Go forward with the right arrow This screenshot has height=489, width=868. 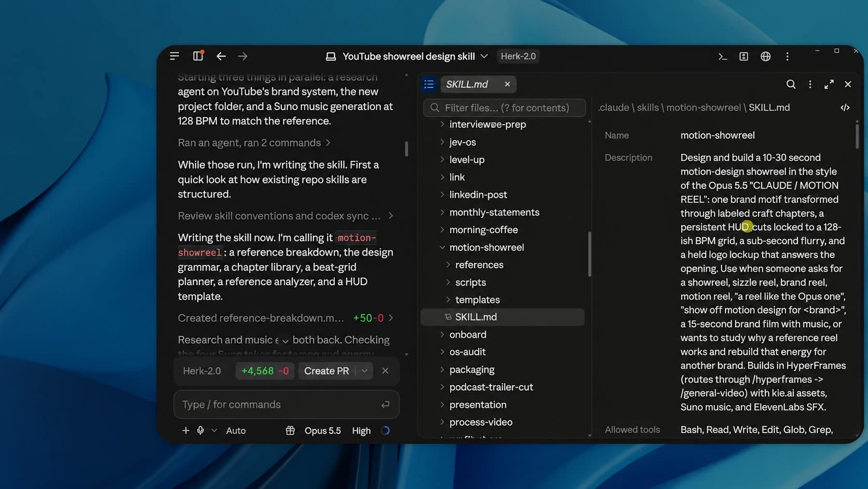(x=242, y=56)
